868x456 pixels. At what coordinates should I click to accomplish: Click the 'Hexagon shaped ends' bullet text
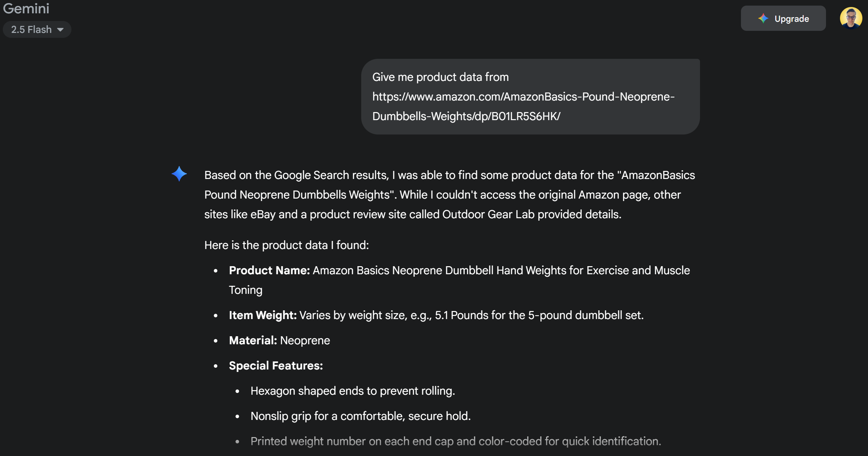click(353, 391)
